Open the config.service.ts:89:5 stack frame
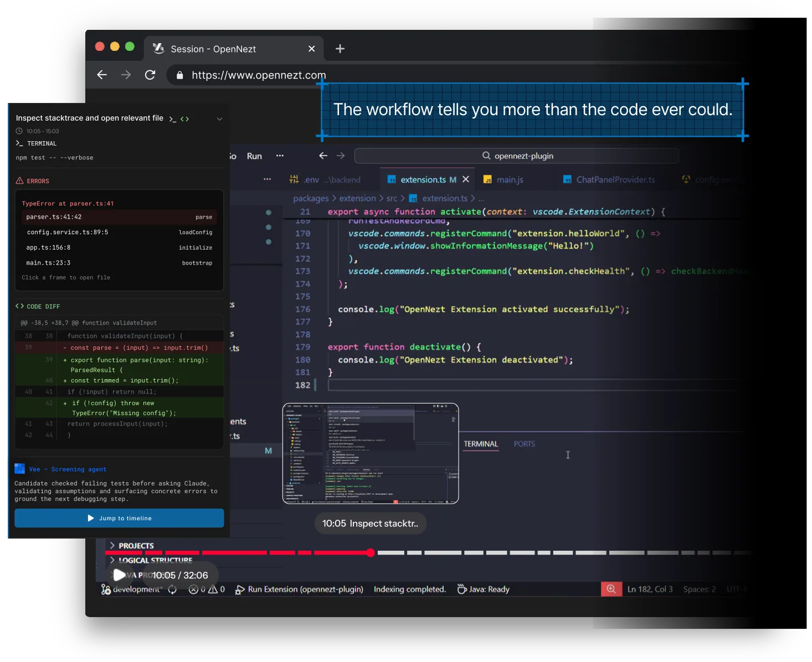 click(x=119, y=232)
